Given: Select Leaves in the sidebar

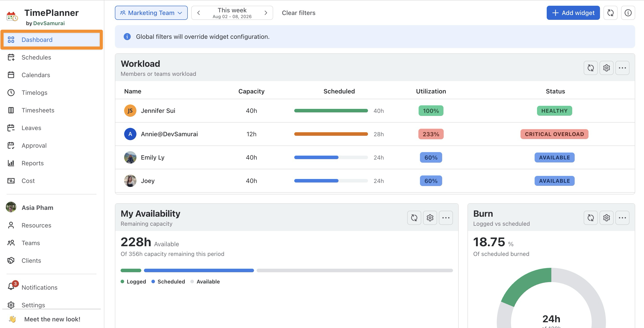Looking at the screenshot, I should tap(31, 128).
